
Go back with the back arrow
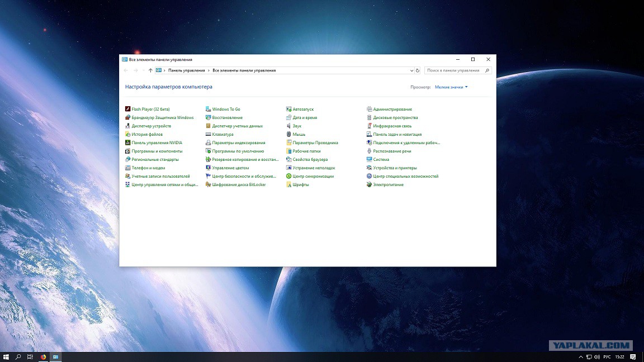click(x=126, y=70)
